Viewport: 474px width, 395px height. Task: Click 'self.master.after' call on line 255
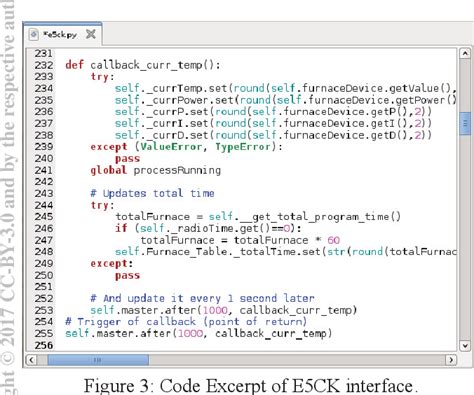(x=199, y=333)
